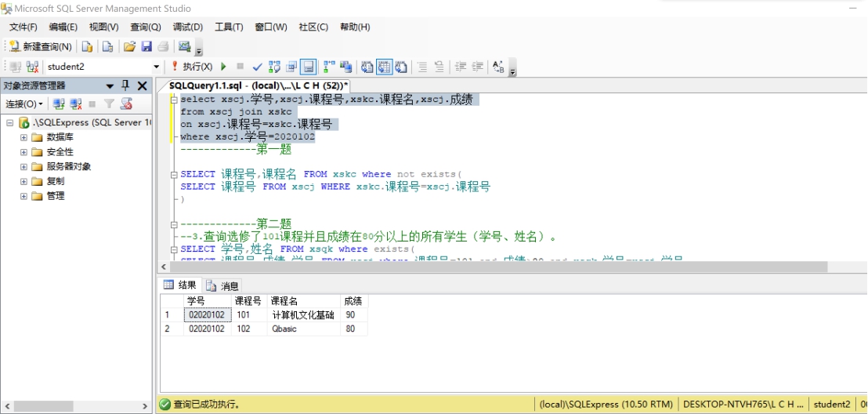Viewport: 868px width, 414px height.
Task: Open the 编辑(E) menu
Action: (63, 27)
